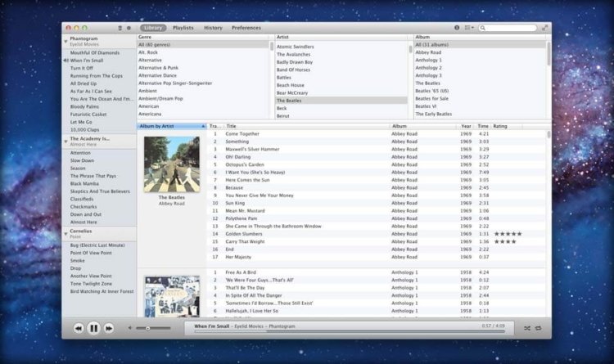
Task: Toggle repeat mode
Action: click(539, 328)
